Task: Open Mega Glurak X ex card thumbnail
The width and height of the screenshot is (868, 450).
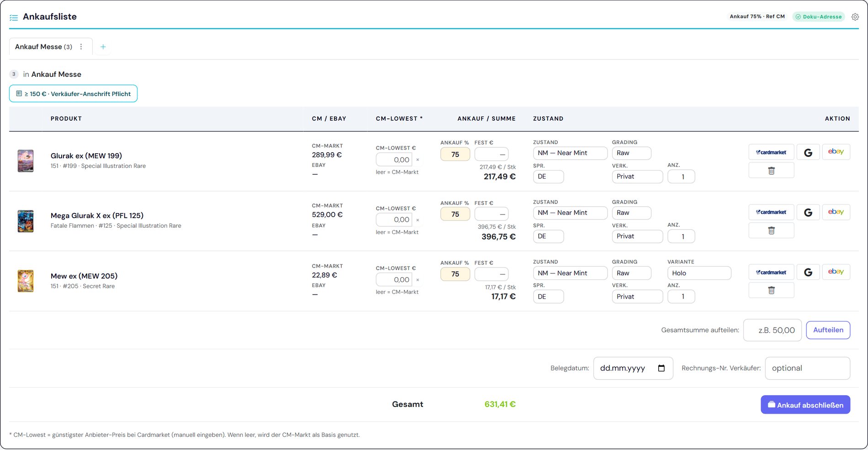Action: pos(26,221)
